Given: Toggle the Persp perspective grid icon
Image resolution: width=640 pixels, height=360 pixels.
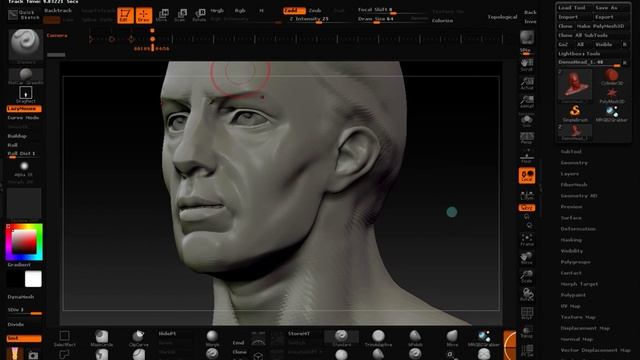Looking at the screenshot, I should tap(527, 138).
